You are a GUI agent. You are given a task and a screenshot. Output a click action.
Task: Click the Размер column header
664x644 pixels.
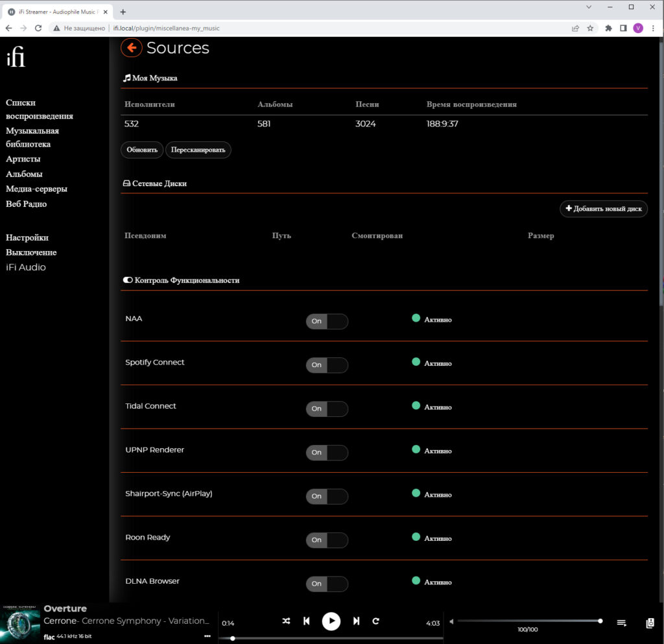541,235
